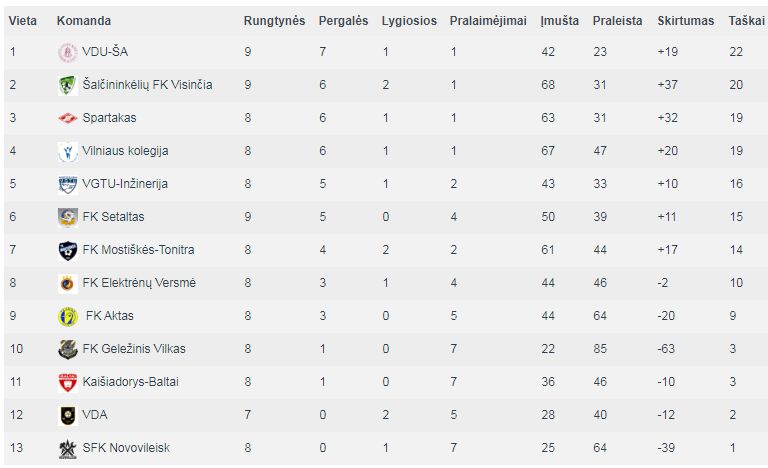Sort by the Taškai column header
Viewport: 768px width, 468px height.
pos(746,21)
